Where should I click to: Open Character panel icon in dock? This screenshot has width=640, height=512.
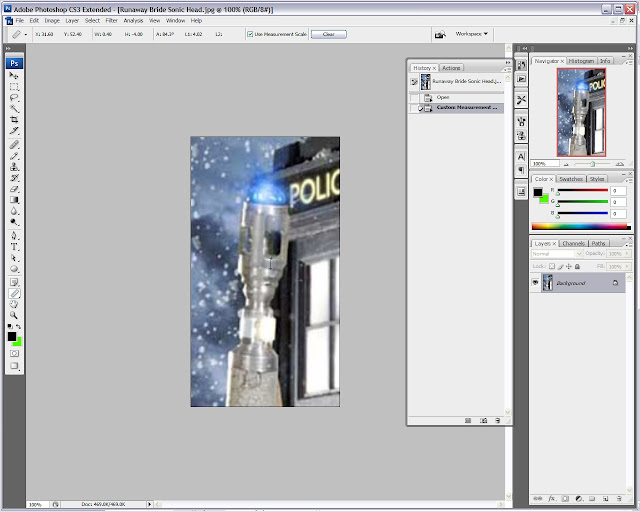[521, 157]
